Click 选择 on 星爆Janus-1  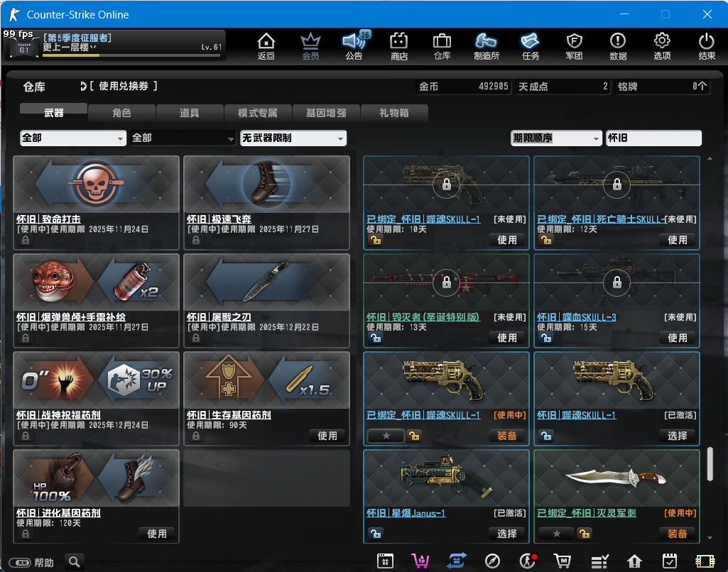[x=507, y=534]
